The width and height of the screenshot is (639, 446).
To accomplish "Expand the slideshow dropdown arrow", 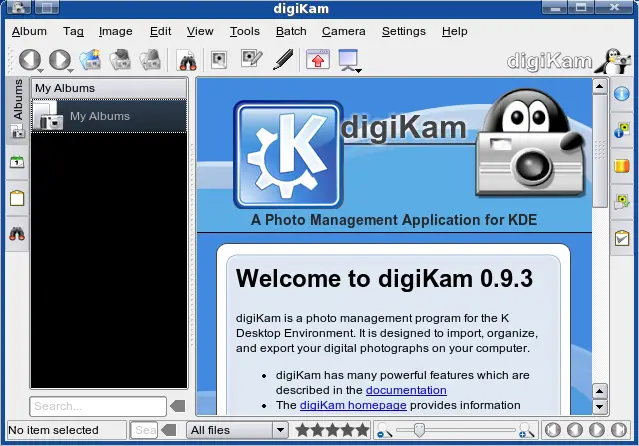I will [x=358, y=71].
